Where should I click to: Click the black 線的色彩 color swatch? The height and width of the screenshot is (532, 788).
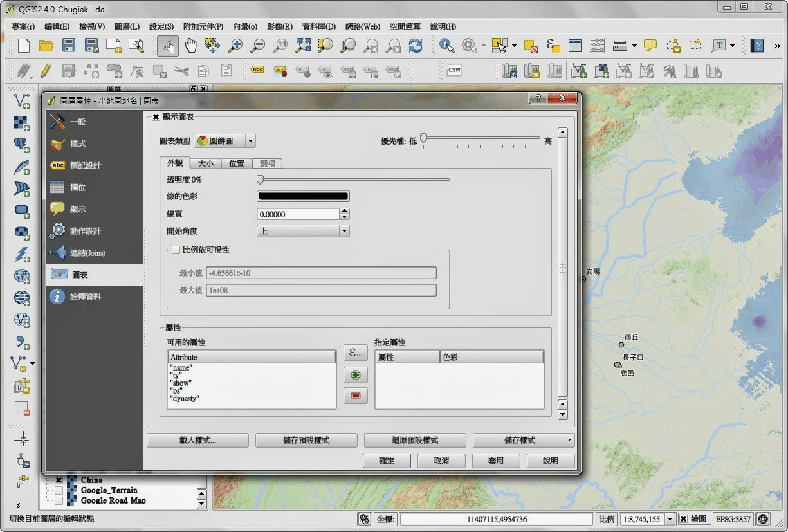coord(303,197)
